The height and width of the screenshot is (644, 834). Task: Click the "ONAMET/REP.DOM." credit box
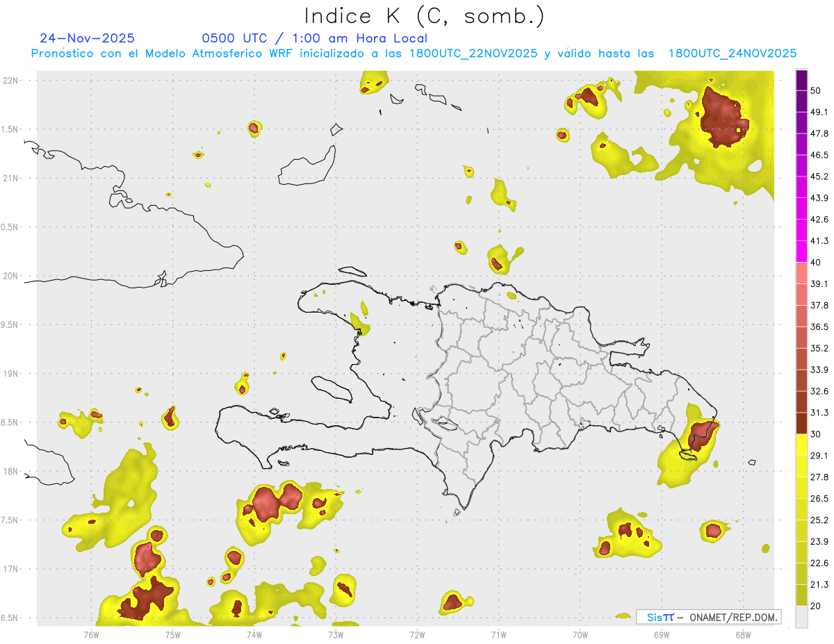point(709,617)
